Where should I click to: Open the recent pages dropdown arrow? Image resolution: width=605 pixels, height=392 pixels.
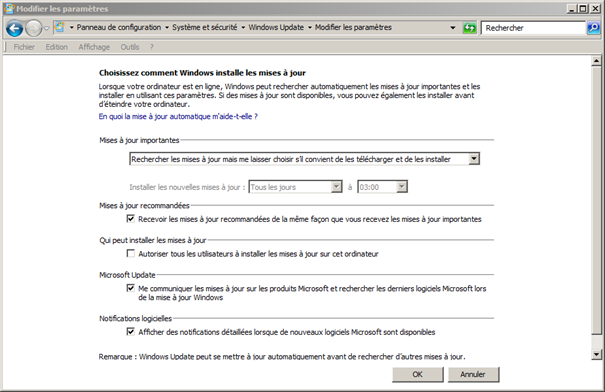click(x=46, y=28)
